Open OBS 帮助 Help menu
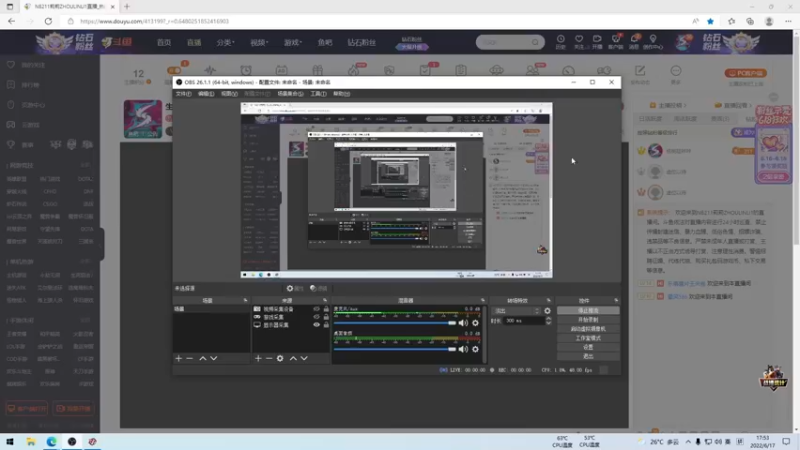This screenshot has width=800, height=450. [341, 94]
